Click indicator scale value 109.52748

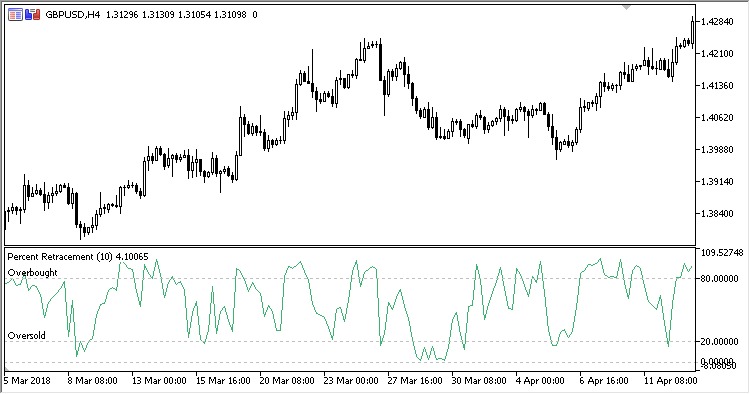[x=722, y=252]
